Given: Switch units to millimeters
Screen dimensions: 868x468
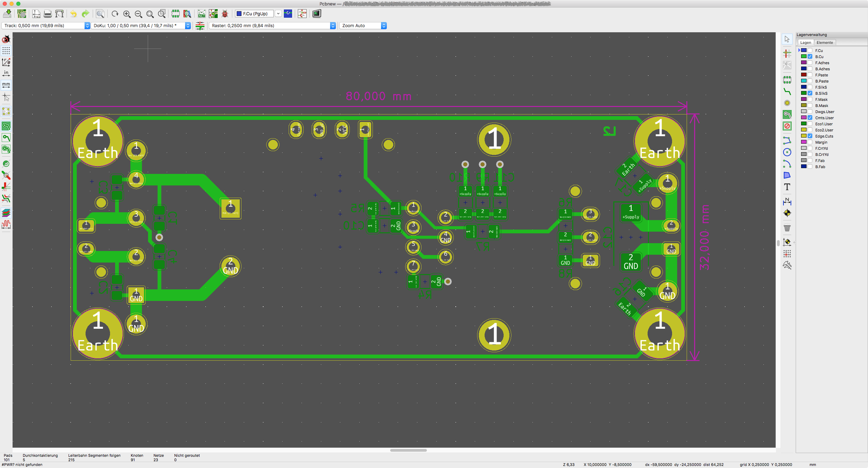Looking at the screenshot, I should 6,85.
